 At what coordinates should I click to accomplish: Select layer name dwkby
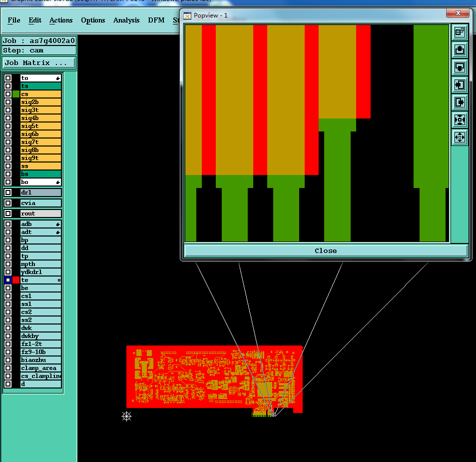point(40,336)
